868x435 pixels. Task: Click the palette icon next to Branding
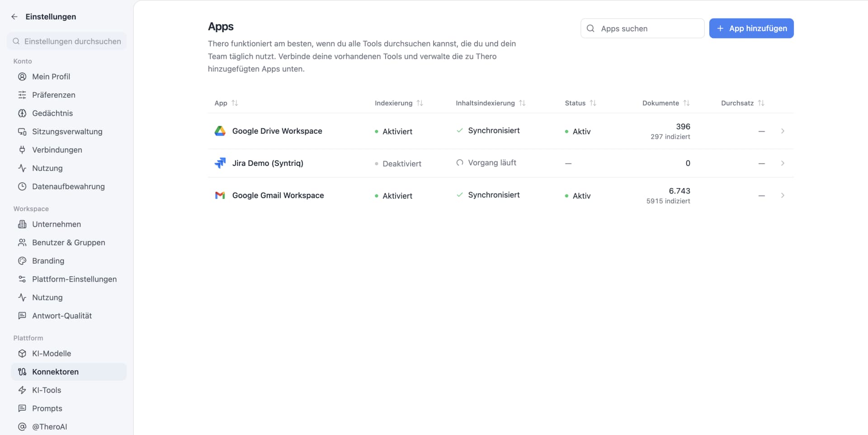pos(22,261)
